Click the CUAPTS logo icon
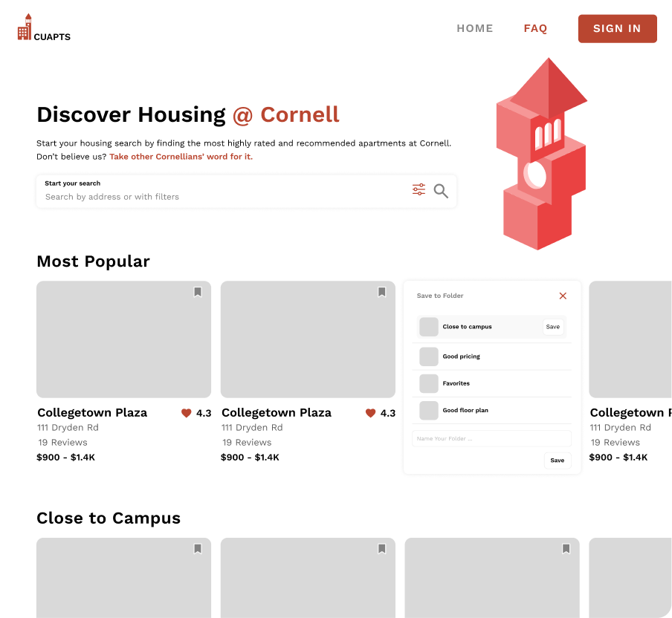 click(x=25, y=27)
